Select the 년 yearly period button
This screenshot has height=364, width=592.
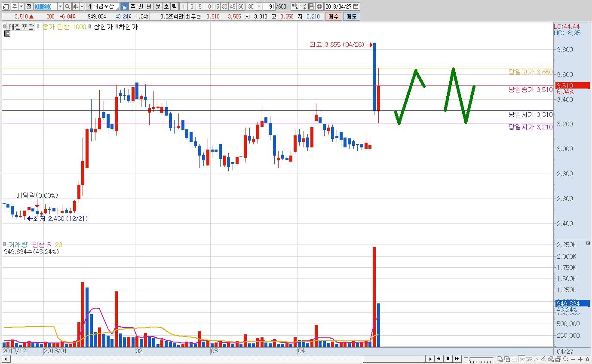pyautogui.click(x=149, y=6)
